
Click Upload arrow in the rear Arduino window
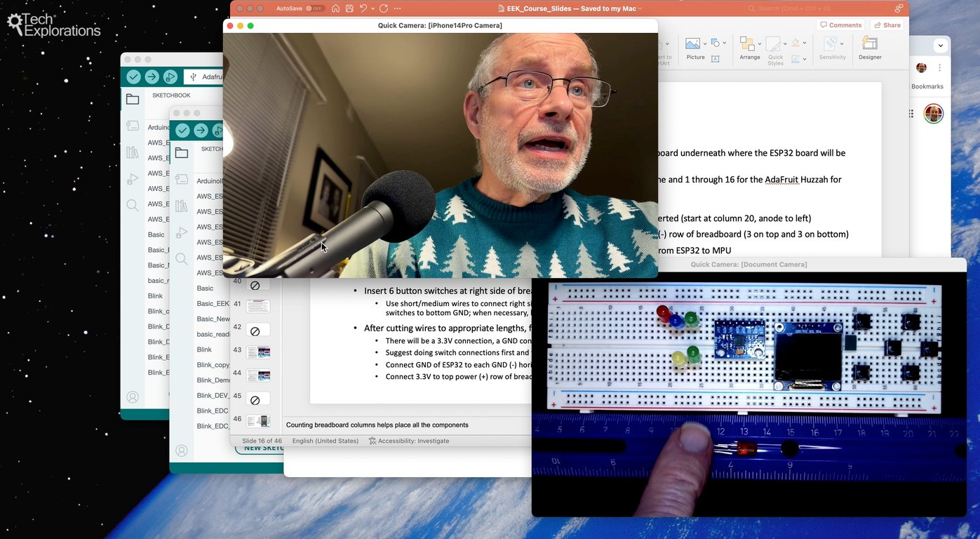click(152, 77)
